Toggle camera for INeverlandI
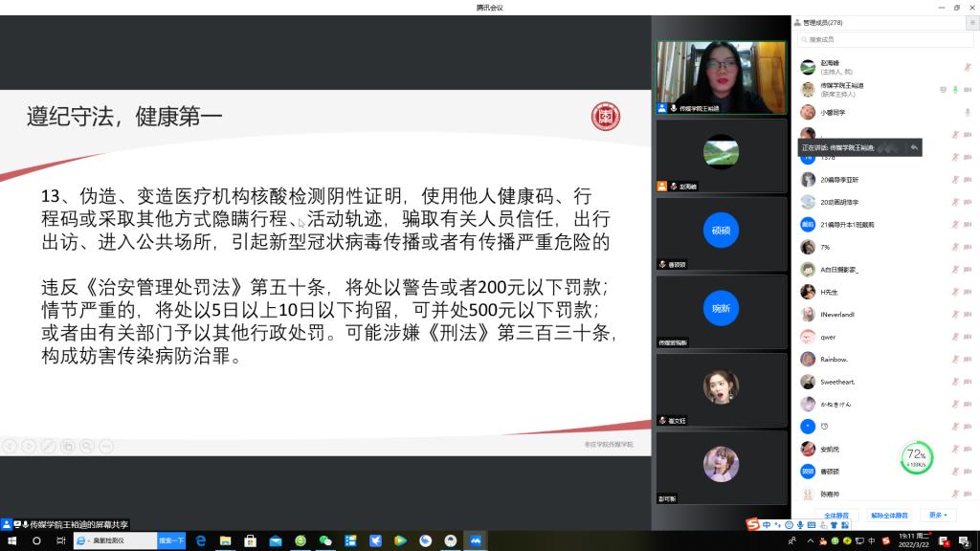980x551 pixels. (x=968, y=315)
